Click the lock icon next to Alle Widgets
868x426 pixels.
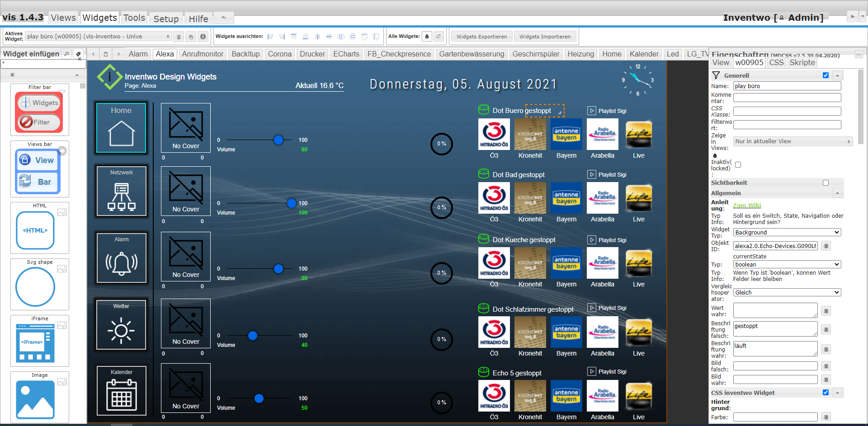click(x=427, y=37)
